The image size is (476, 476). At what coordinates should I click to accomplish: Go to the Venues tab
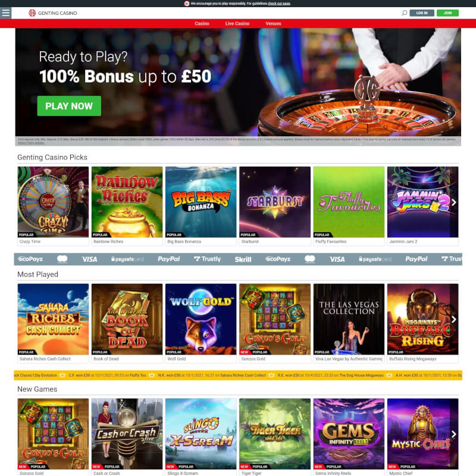(273, 23)
